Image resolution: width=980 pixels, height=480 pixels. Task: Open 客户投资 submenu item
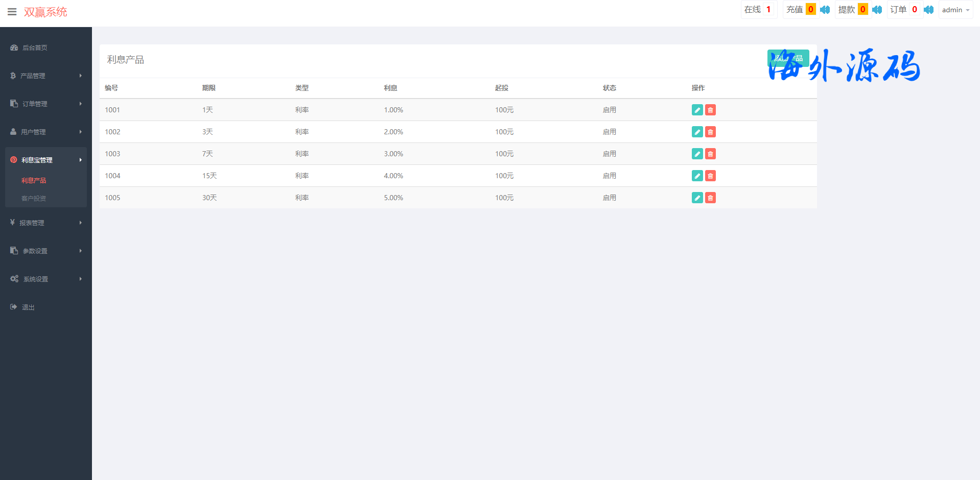click(34, 198)
